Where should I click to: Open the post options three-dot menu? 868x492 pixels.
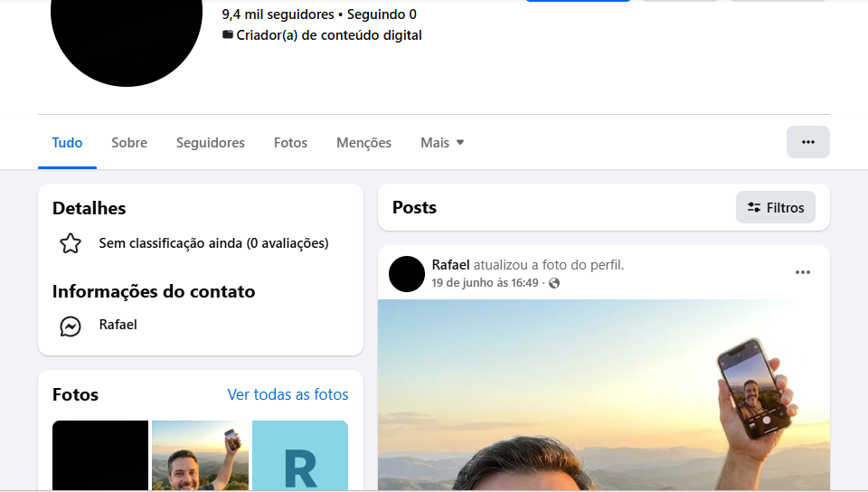802,272
